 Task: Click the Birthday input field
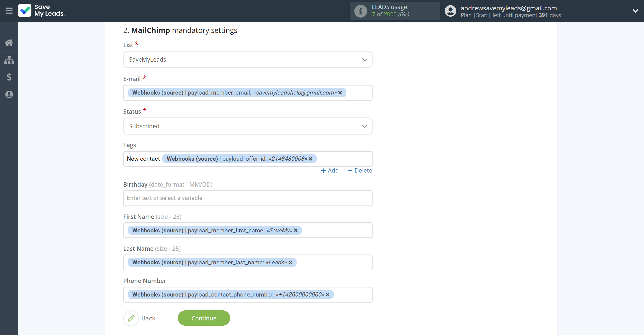[x=248, y=198]
